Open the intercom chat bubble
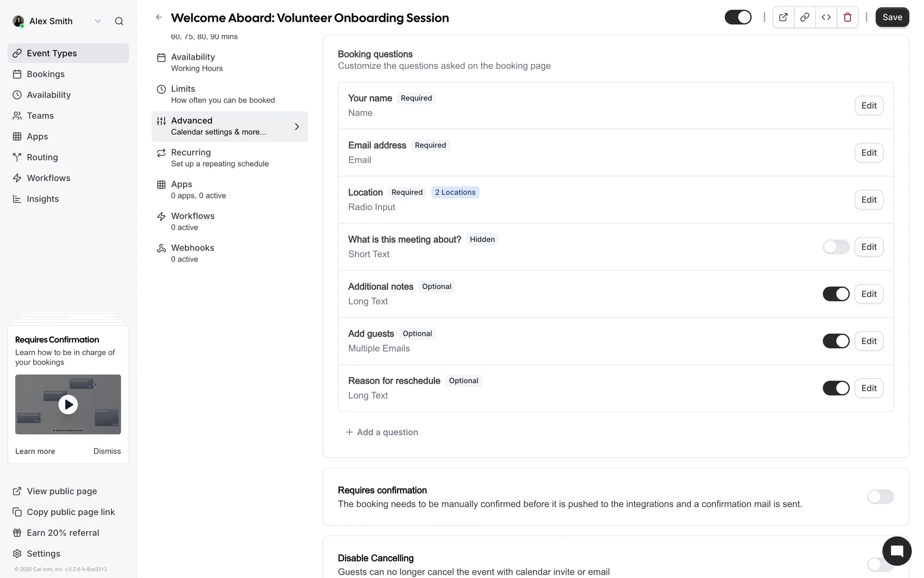 (x=897, y=551)
